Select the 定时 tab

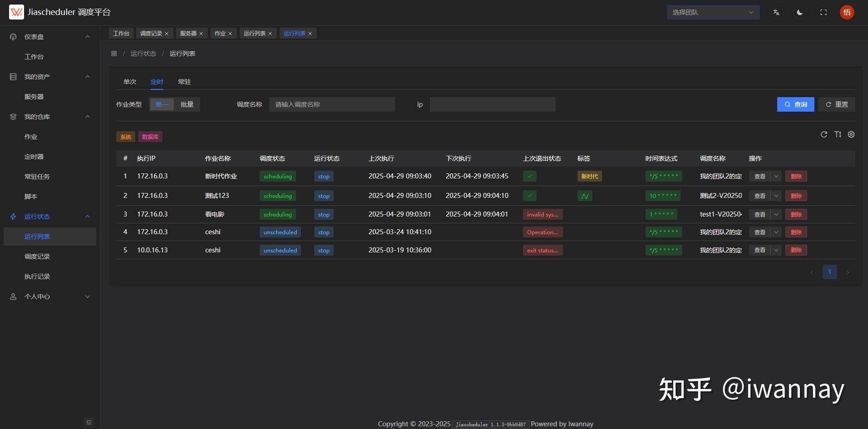point(157,82)
